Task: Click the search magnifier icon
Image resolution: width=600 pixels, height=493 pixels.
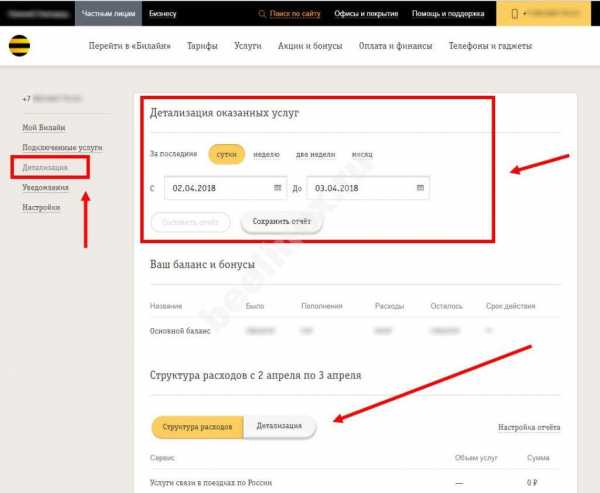Action: (263, 14)
